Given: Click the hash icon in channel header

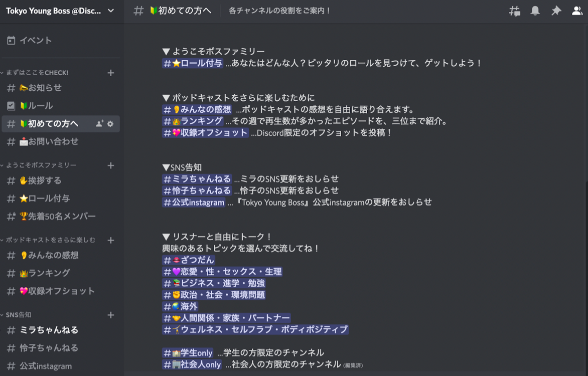Looking at the screenshot, I should (139, 11).
